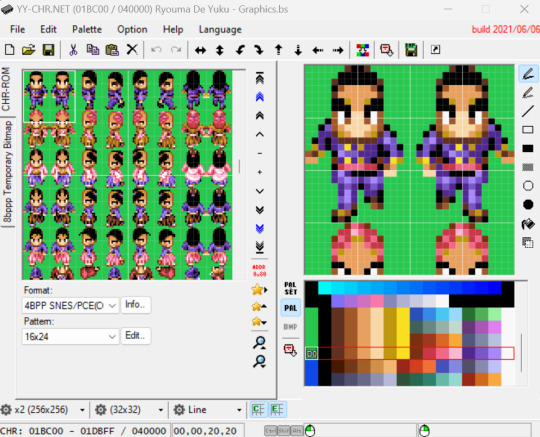Select the second pencil tool
This screenshot has height=437, width=540.
click(x=528, y=93)
